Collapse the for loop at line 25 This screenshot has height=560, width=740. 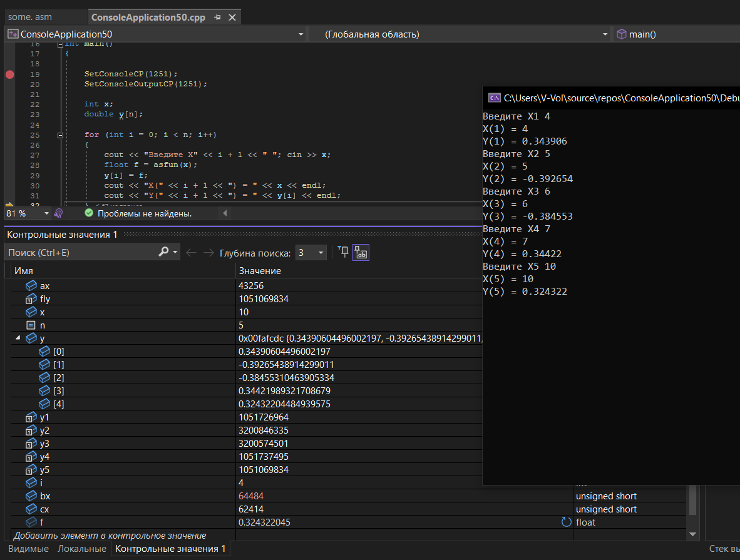pyautogui.click(x=60, y=135)
